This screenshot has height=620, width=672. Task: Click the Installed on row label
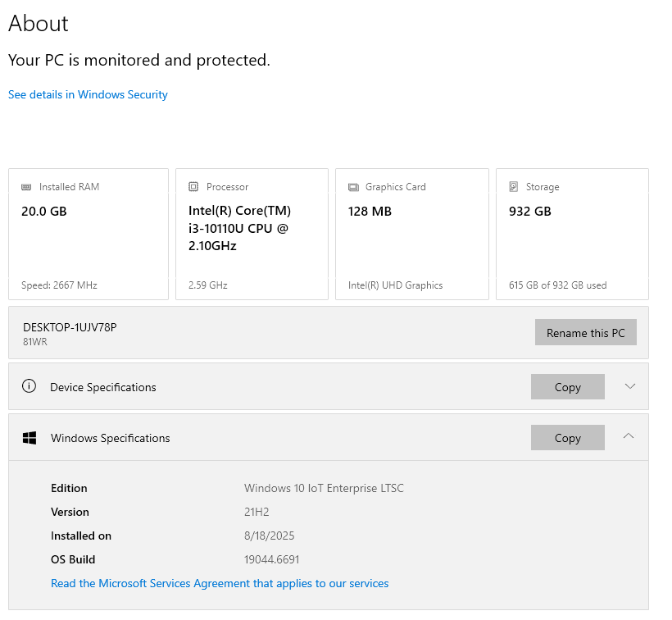tap(81, 536)
